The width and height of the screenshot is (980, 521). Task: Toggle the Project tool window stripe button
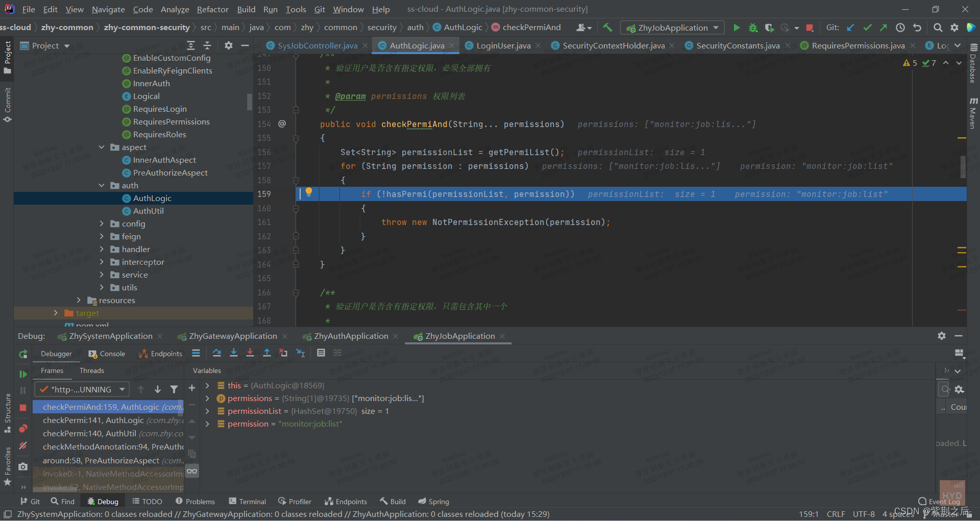(7, 57)
